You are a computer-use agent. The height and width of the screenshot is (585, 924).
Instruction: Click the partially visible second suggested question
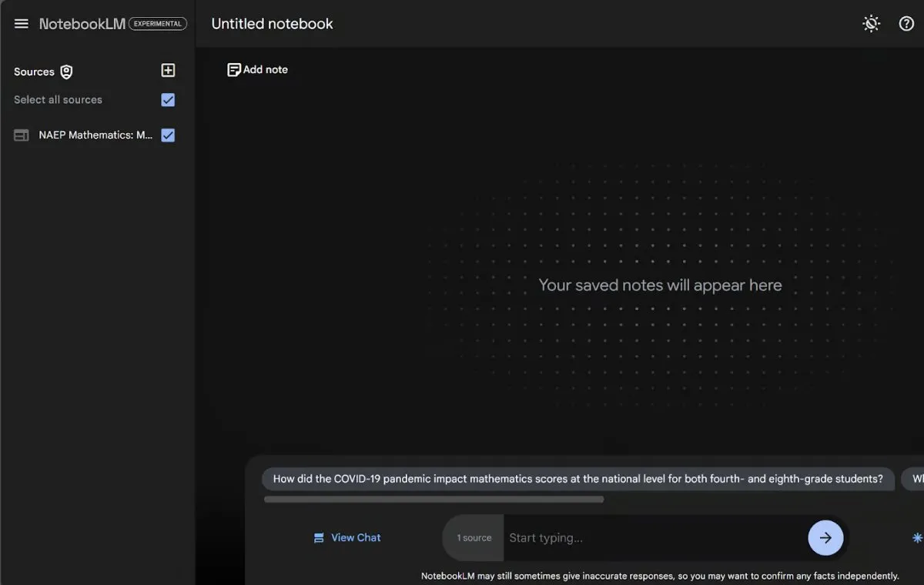pyautogui.click(x=914, y=479)
